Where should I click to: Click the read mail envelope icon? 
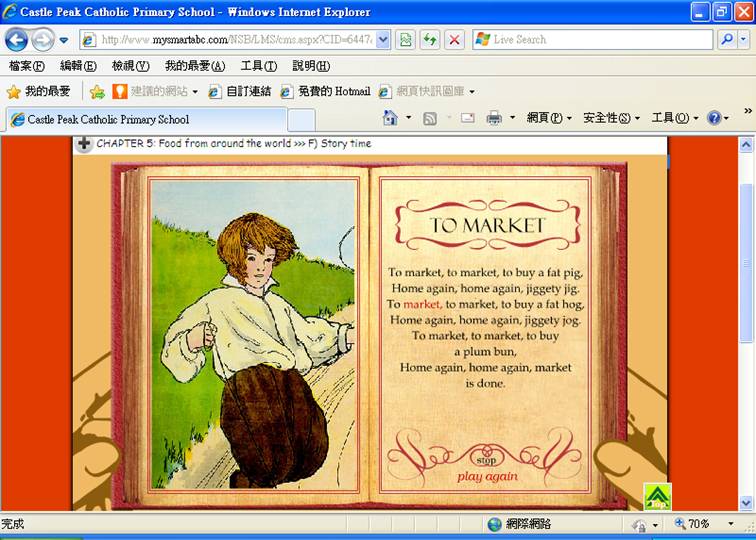coord(467,118)
